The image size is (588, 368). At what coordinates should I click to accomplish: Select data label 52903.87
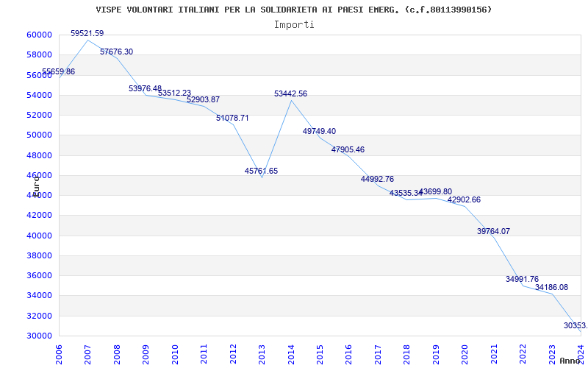pos(204,100)
